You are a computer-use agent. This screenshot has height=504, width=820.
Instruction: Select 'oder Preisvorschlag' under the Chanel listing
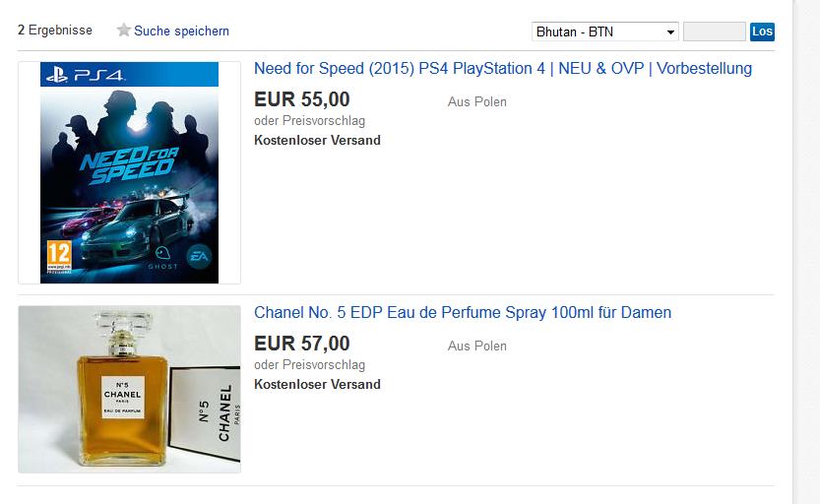pyautogui.click(x=309, y=365)
